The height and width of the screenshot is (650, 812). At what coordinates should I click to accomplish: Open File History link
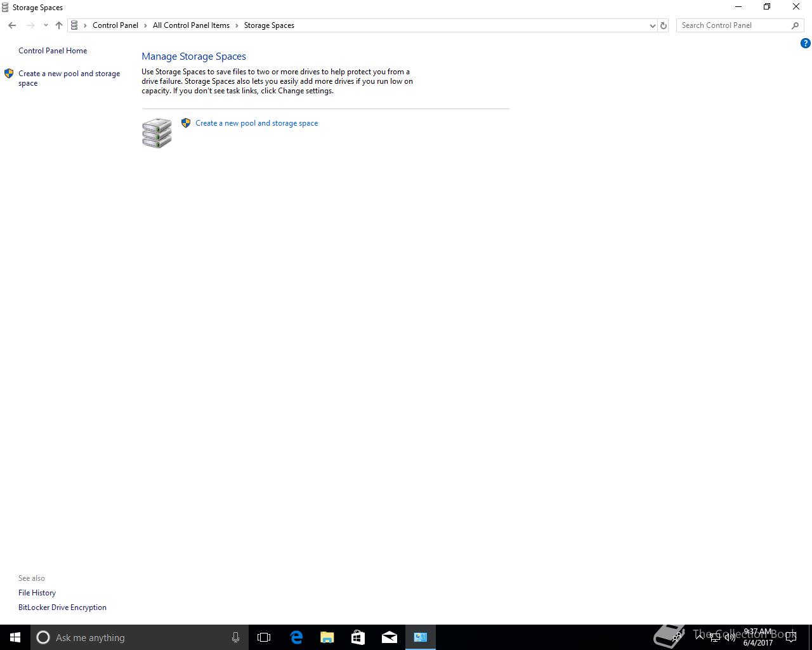tap(37, 593)
